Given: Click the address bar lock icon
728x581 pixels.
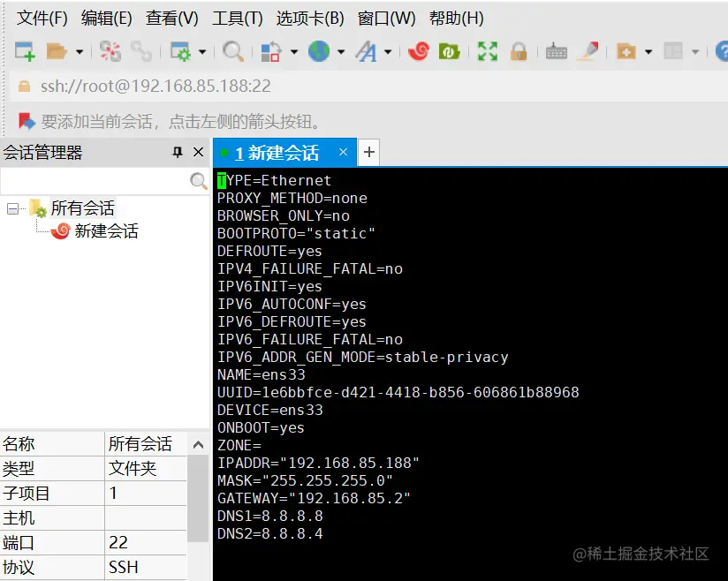Looking at the screenshot, I should click(x=24, y=86).
